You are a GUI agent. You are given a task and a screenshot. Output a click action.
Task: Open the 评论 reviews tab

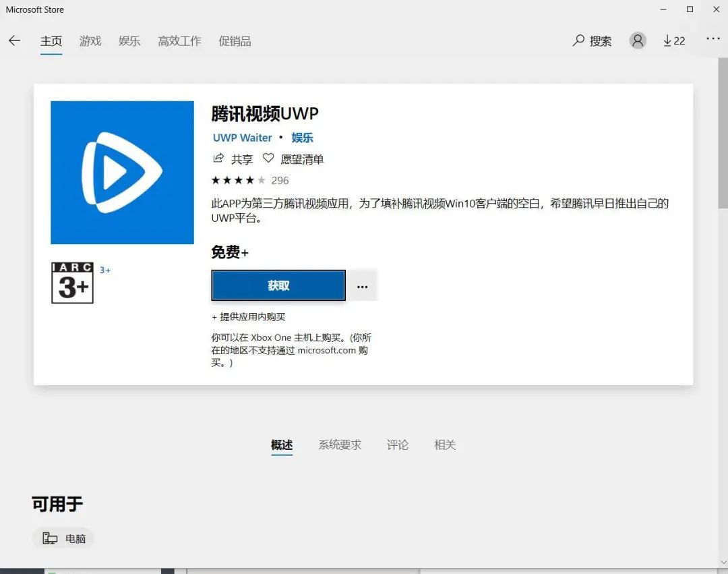[x=397, y=445]
